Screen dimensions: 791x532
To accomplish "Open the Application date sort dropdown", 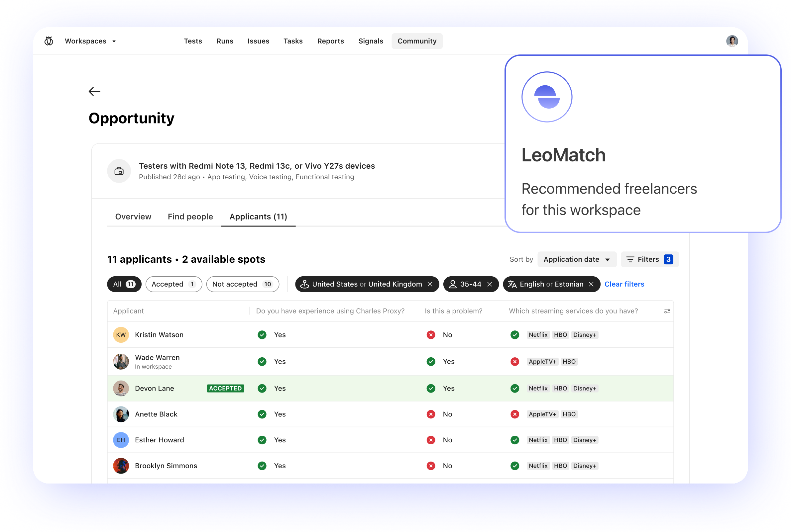I will pos(576,259).
